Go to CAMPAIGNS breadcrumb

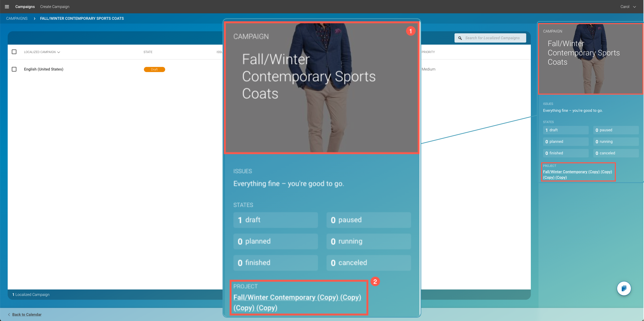pos(17,18)
